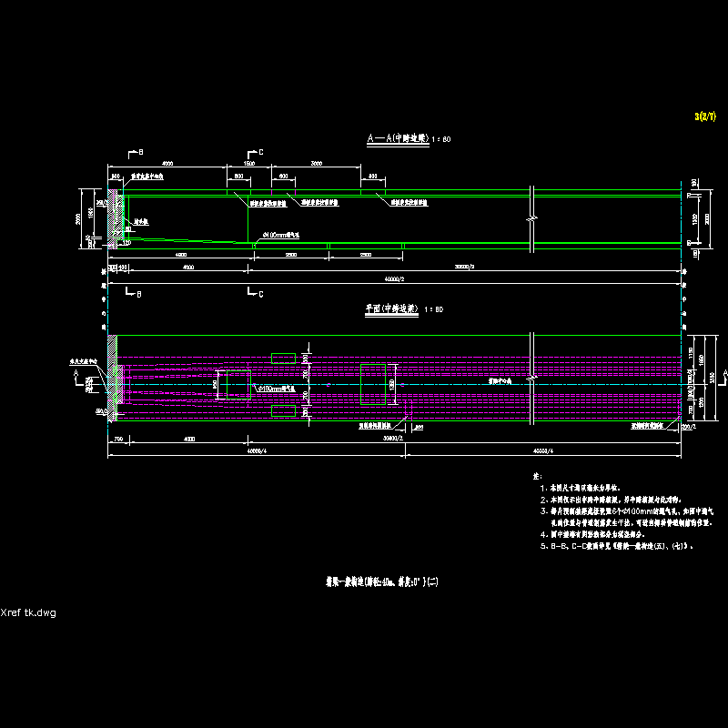Click the '1:60' scale beside the A—A title
Image resolution: width=728 pixels, height=728 pixels.
441,139
